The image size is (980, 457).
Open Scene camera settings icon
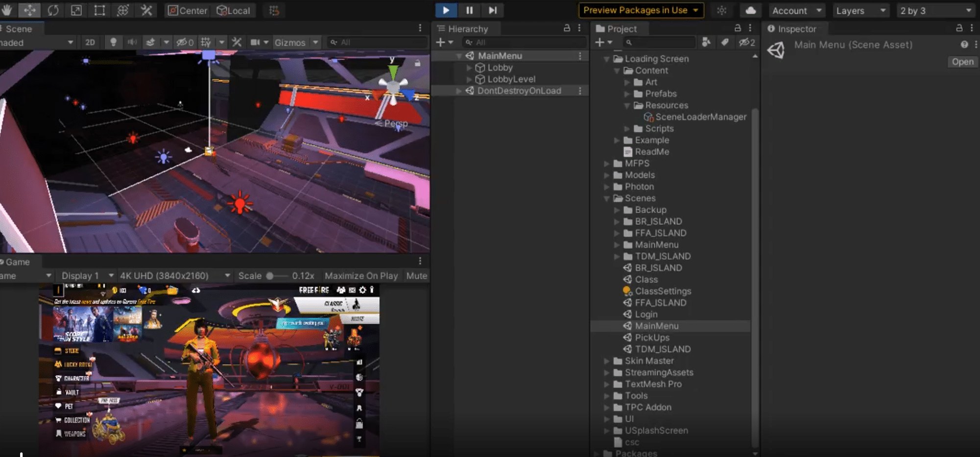255,43
